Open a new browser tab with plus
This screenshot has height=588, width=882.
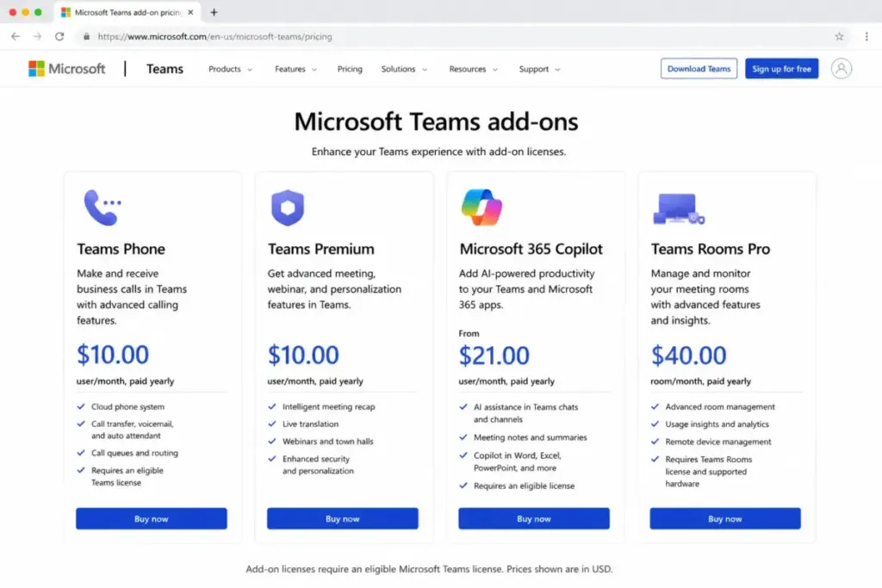(214, 12)
